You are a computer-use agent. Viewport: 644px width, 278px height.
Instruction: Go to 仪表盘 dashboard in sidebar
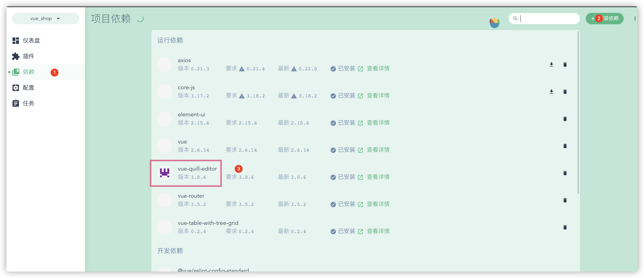(x=46, y=41)
